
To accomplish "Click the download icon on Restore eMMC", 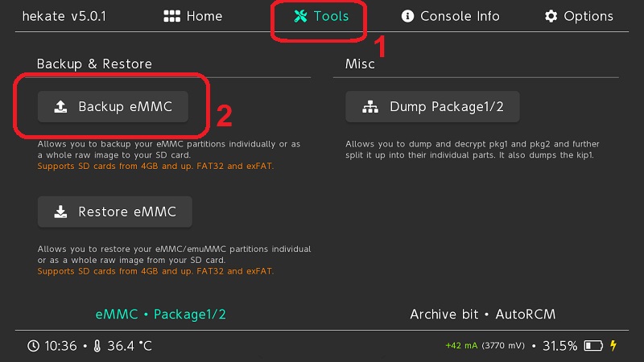I will point(60,212).
